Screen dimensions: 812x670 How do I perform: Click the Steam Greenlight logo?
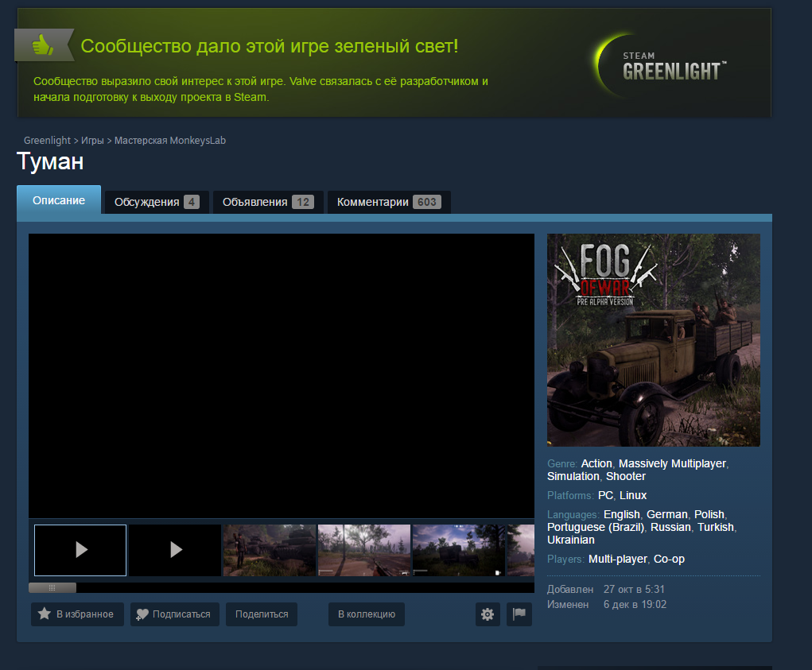point(662,66)
